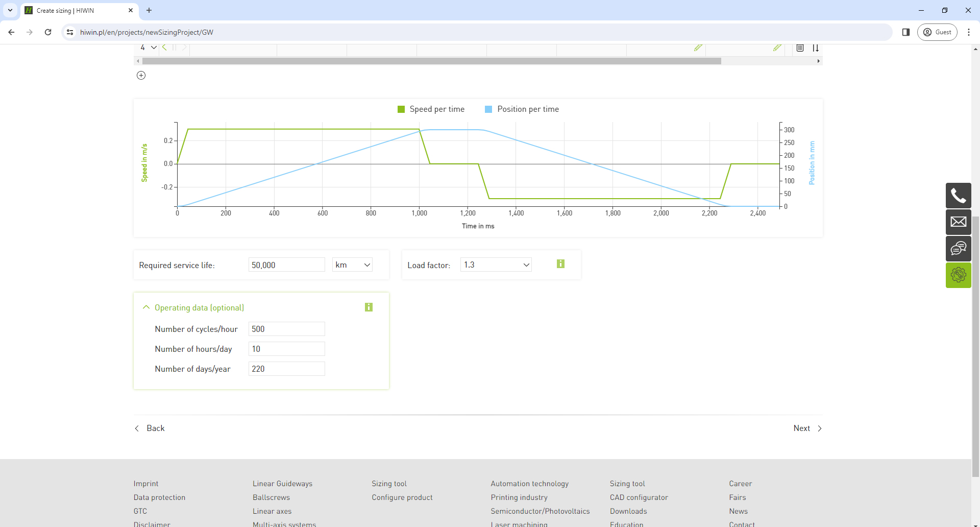The height and width of the screenshot is (527, 980).
Task: Click the address bar URL
Action: coord(146,32)
